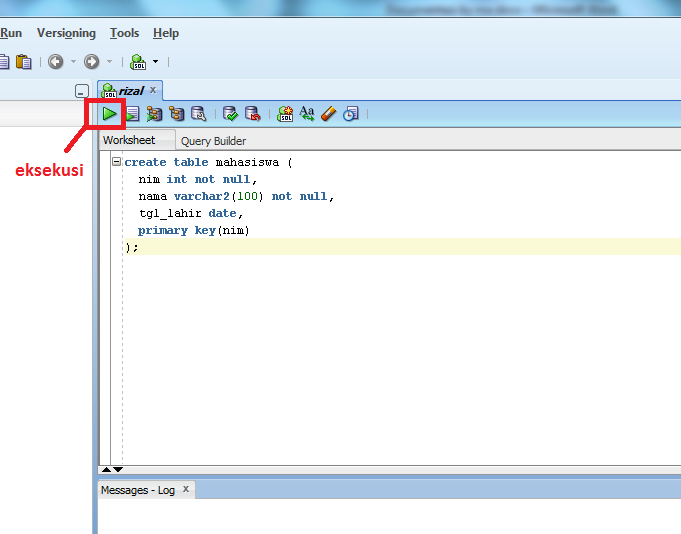This screenshot has height=534, width=681.
Task: Click the Run Script icon
Action: 132,114
